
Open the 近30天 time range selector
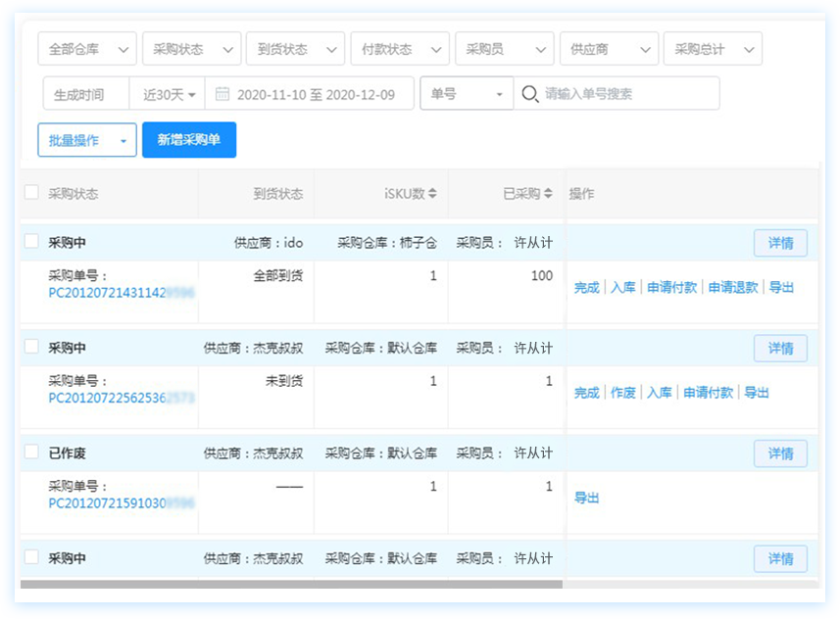pos(169,94)
